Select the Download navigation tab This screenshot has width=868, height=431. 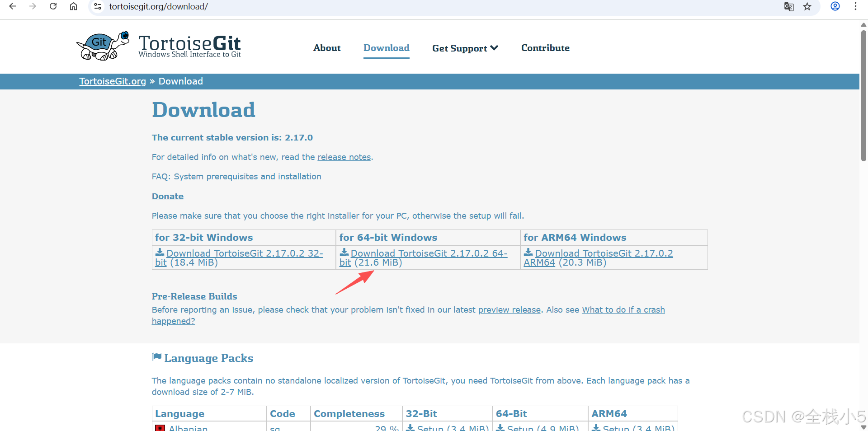coord(387,48)
